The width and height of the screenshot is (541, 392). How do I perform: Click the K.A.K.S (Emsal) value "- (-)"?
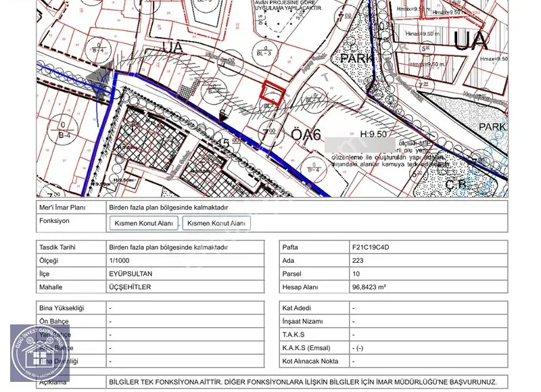[x=358, y=348]
